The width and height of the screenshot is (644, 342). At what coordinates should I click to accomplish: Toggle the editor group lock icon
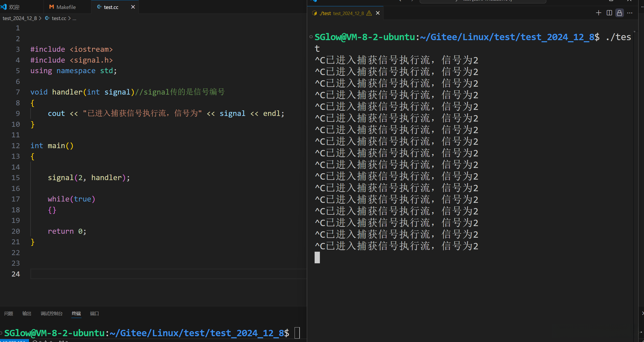[619, 13]
